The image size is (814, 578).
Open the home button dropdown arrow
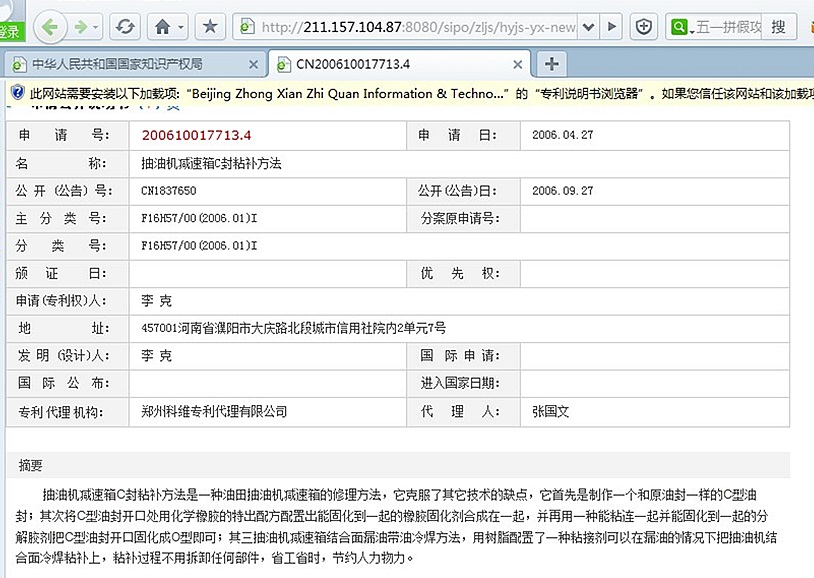180,26
